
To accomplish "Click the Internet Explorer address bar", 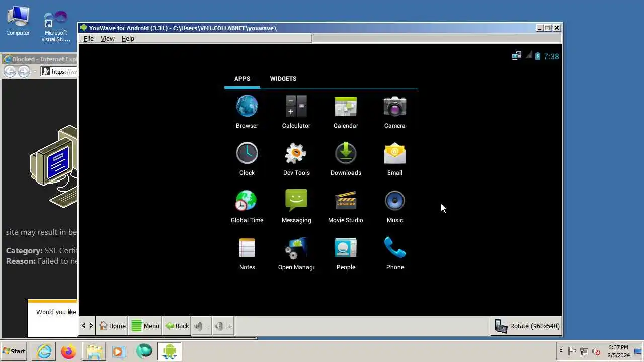I will tap(59, 71).
